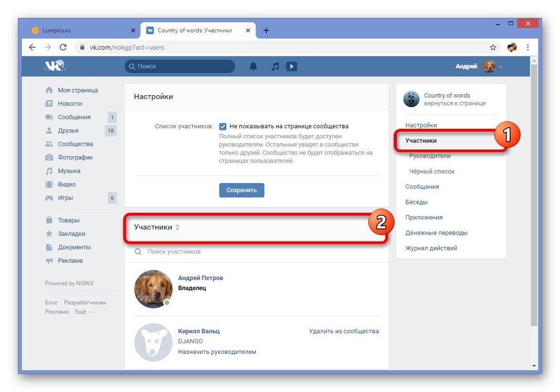Click the Фотографии camera icon
Image resolution: width=560 pixels, height=392 pixels.
[49, 157]
